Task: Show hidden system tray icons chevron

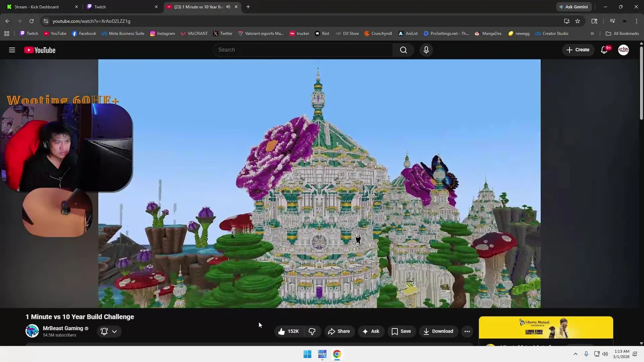Action: [576, 354]
